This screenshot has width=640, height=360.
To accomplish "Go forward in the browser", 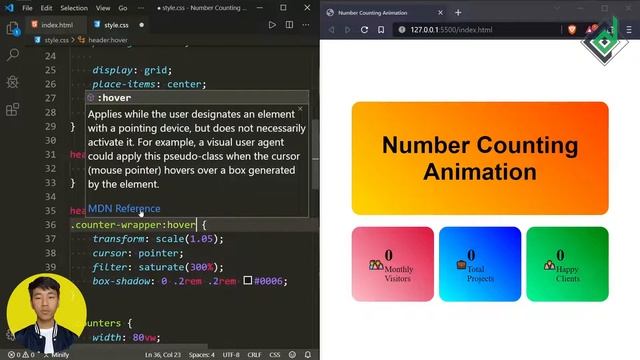I will [x=347, y=30].
